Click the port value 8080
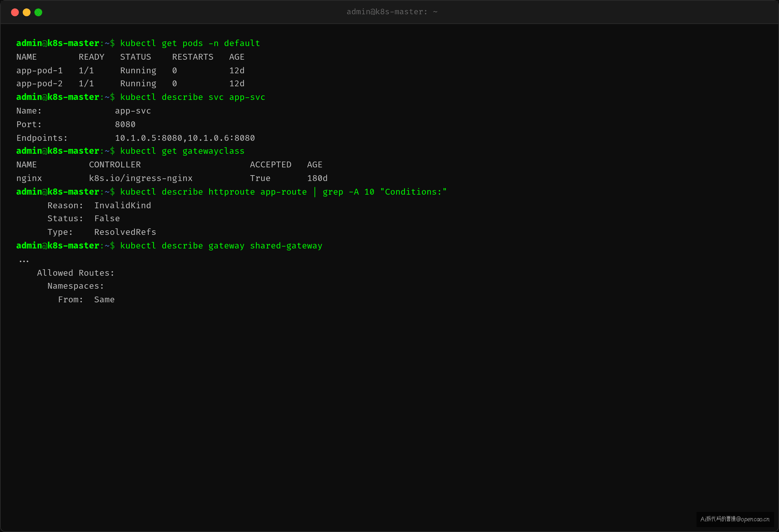The width and height of the screenshot is (779, 532). tap(125, 125)
